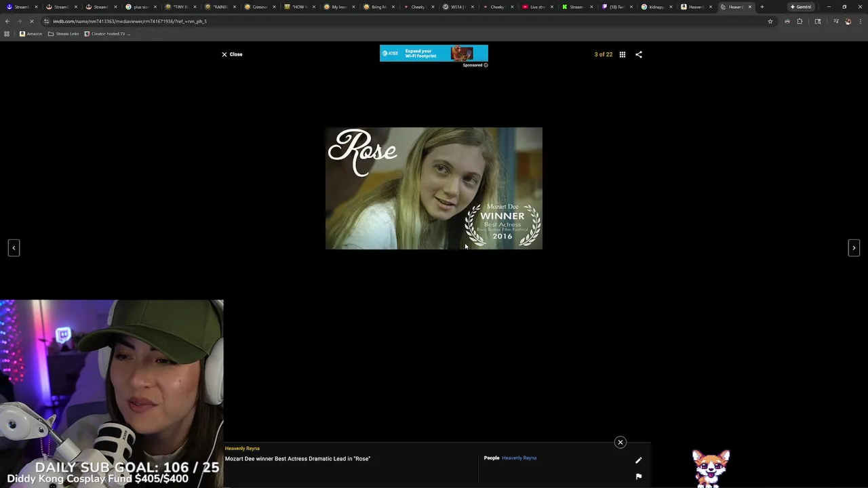Screen dimensions: 868x488
Task: View site information for imdb.com
Action: (x=46, y=21)
